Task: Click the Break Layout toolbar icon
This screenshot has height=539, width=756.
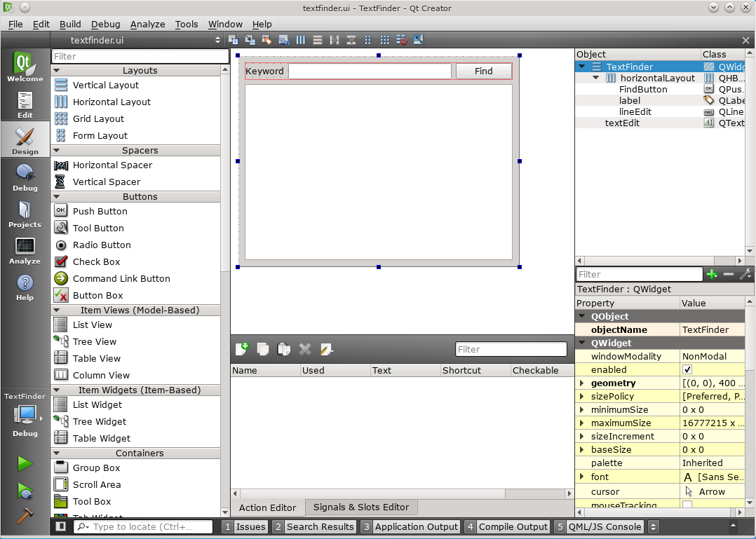Action: pyautogui.click(x=402, y=40)
